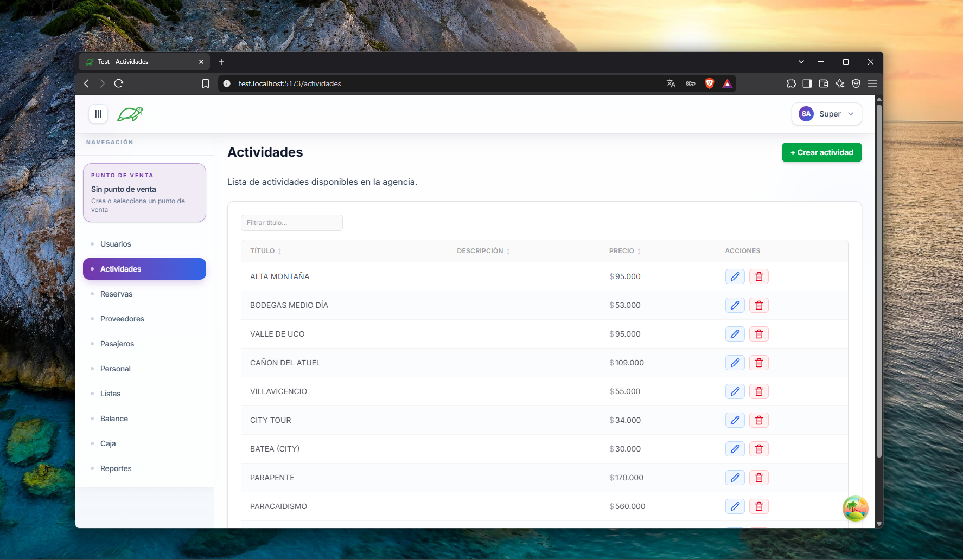
Task: Open the browser tab list chevron
Action: pyautogui.click(x=801, y=62)
